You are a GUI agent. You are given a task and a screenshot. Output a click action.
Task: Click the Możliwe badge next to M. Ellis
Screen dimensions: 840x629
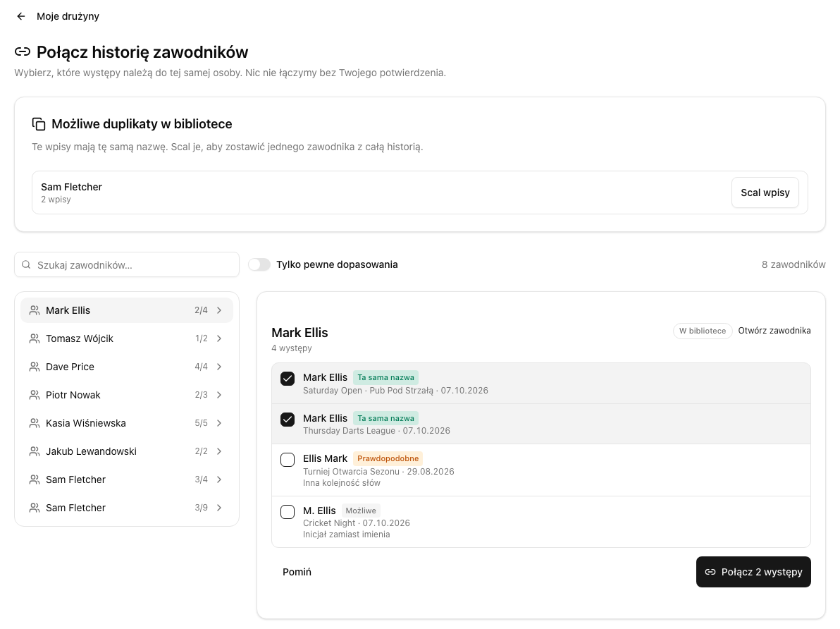[361, 511]
